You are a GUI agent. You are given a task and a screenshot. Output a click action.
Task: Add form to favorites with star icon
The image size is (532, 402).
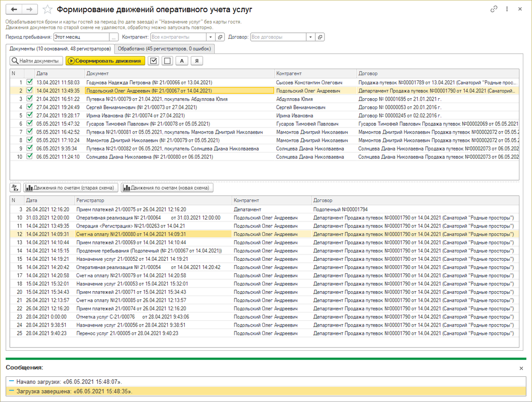point(47,9)
